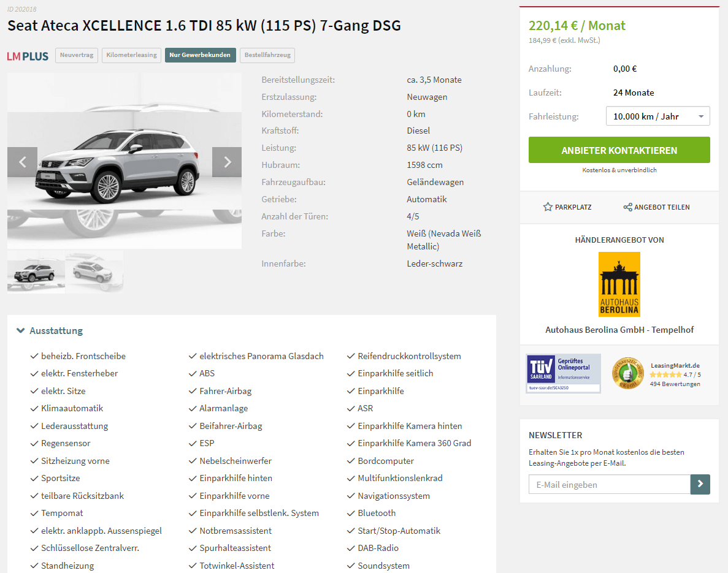This screenshot has height=573, width=728.
Task: Select the Neuvertrag tag
Action: coord(77,55)
